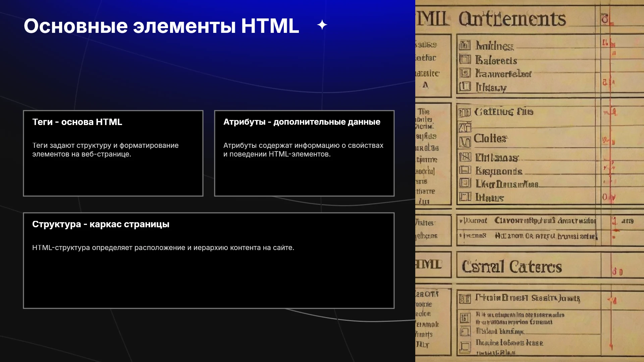644x362 pixels.
Task: Click the first small icon in the parchment's top list
Action: [465, 45]
